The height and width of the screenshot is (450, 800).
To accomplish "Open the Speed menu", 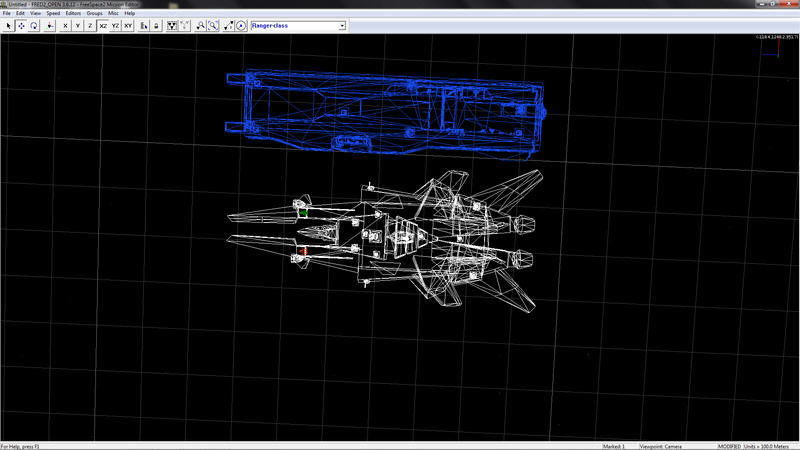I will pyautogui.click(x=52, y=13).
